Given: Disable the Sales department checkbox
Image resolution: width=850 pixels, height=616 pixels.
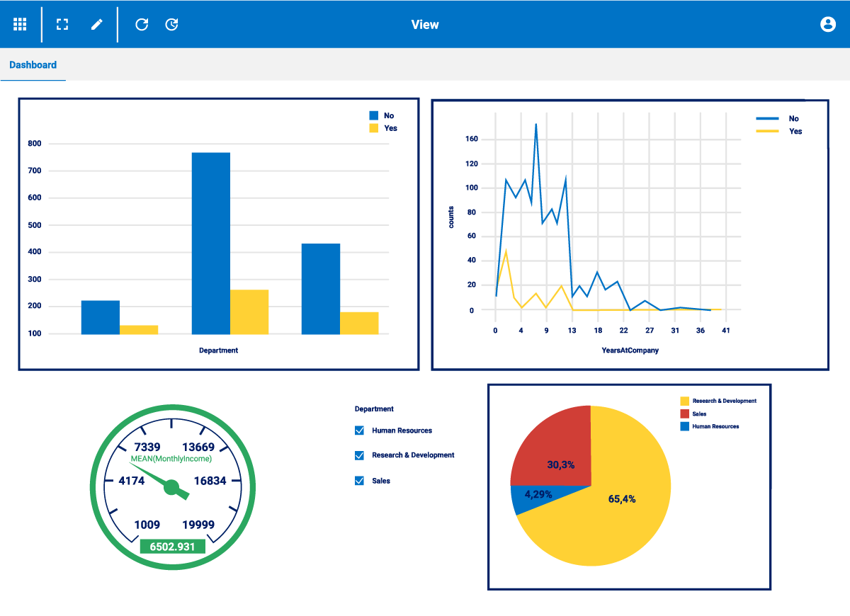Looking at the screenshot, I should [359, 481].
